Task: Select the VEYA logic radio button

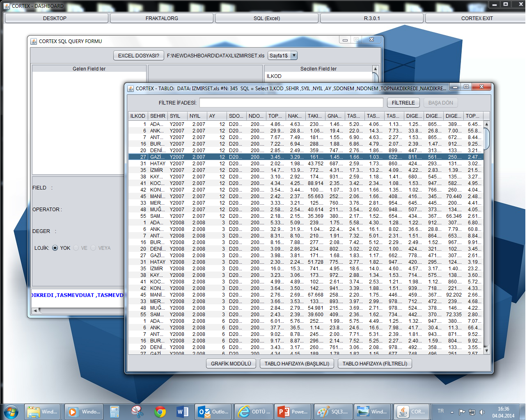Action: coord(93,248)
